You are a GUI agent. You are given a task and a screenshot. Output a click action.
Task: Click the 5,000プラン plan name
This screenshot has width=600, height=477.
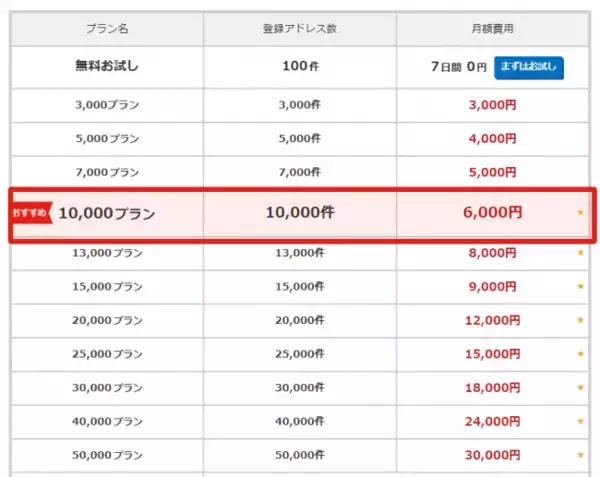(107, 138)
